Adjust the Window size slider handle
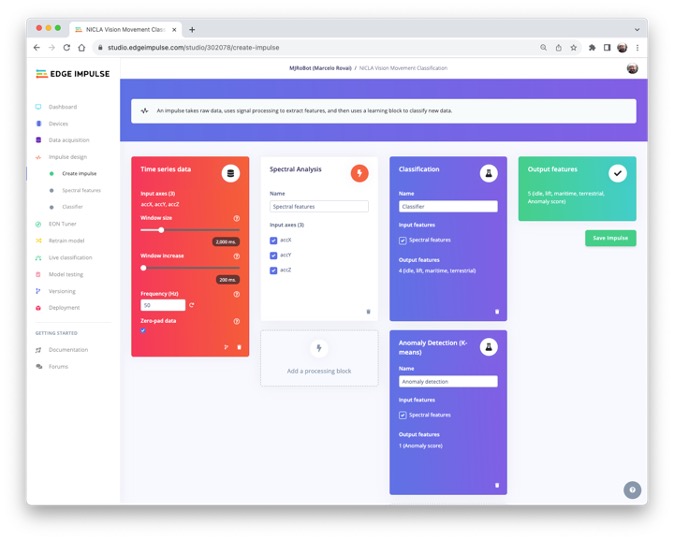Screen dimensions: 674x540 (161, 230)
